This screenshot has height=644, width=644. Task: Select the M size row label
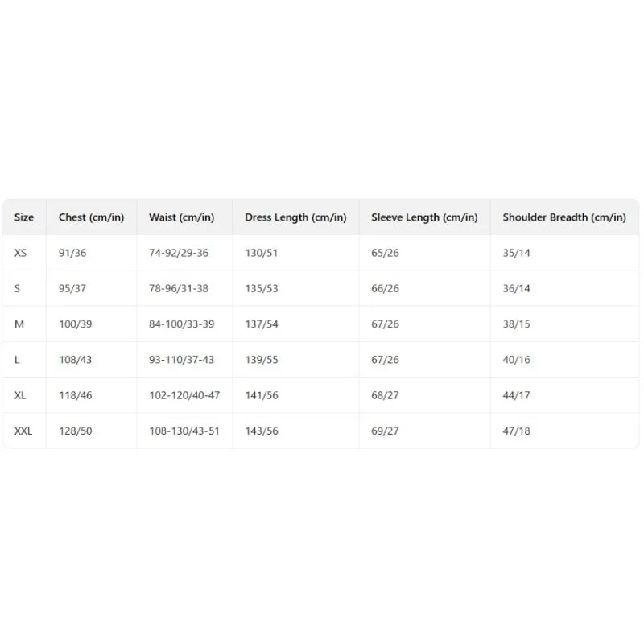point(19,324)
